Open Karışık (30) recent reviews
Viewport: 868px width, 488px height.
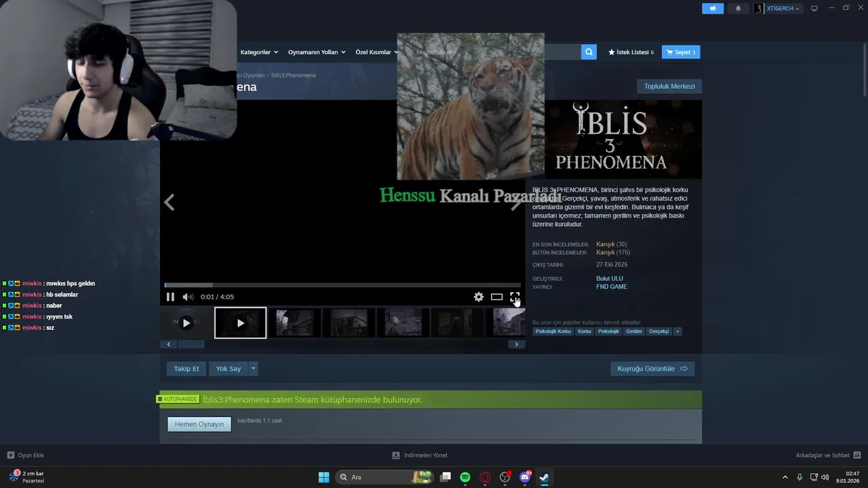[x=611, y=244]
